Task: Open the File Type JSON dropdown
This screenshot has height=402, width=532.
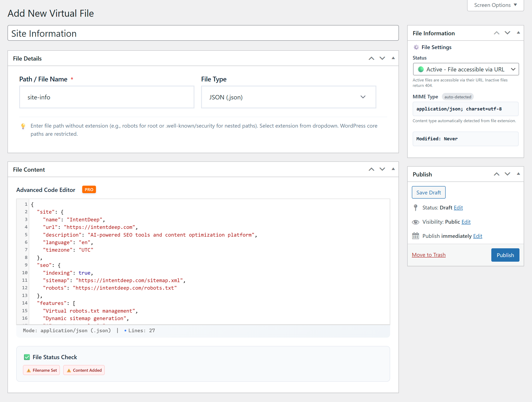Action: point(288,97)
